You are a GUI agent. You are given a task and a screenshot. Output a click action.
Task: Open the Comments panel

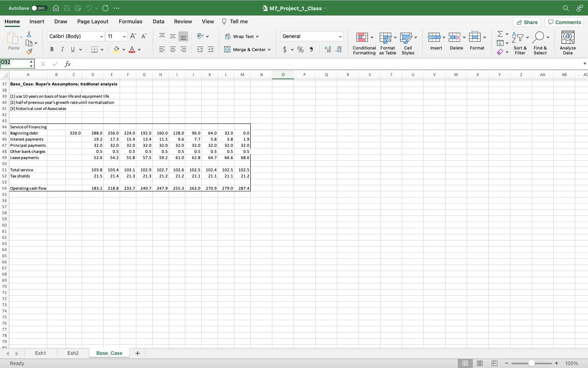tap(564, 22)
